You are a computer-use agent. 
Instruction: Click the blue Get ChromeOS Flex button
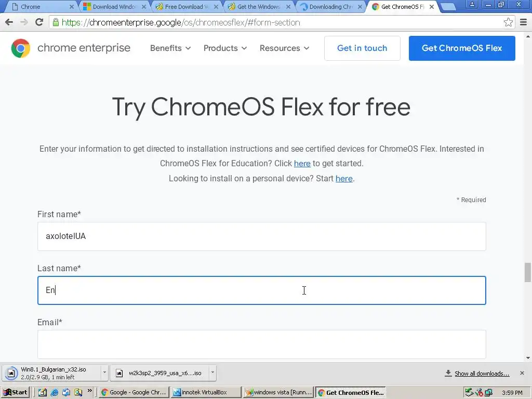(x=462, y=48)
